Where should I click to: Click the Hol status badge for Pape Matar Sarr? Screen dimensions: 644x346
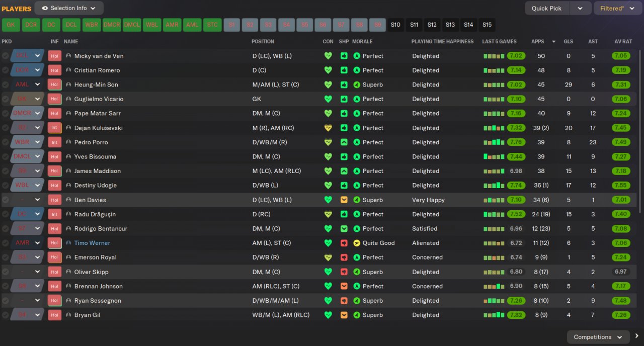click(x=54, y=113)
